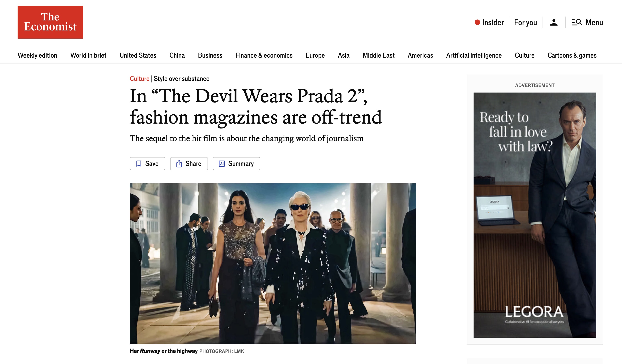Image resolution: width=622 pixels, height=364 pixels.
Task: Click the 'Style over substance' rubric text
Action: click(181, 79)
